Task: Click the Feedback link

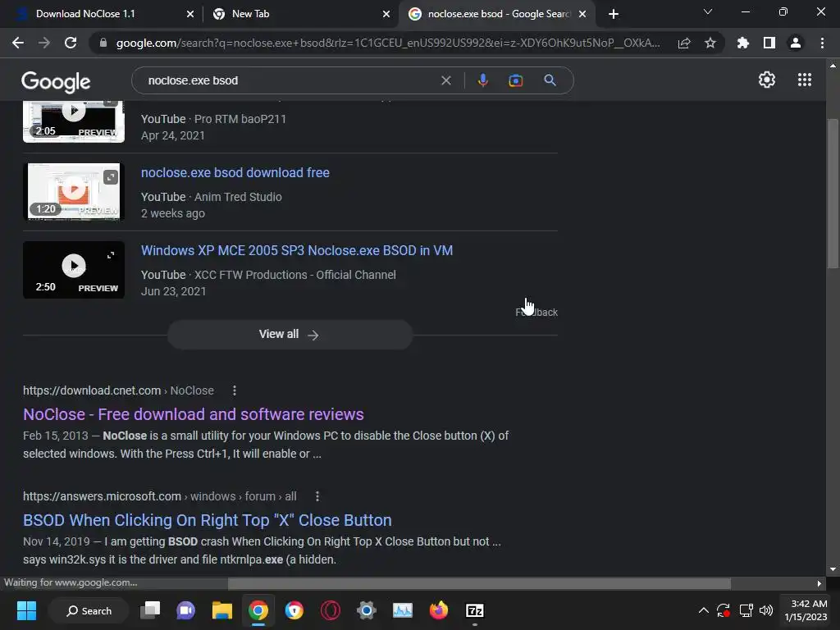Action: point(536,313)
